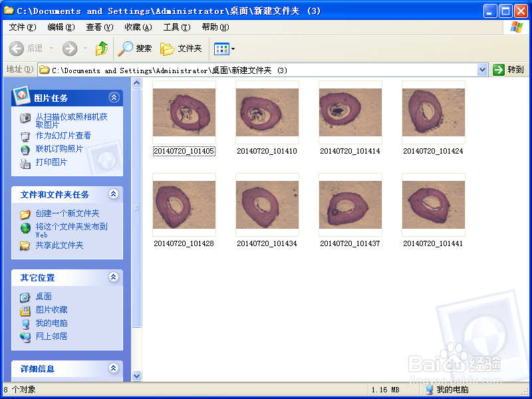532x399 pixels.
Task: Click the 图片收藏 pictures icon
Action: 25,311
